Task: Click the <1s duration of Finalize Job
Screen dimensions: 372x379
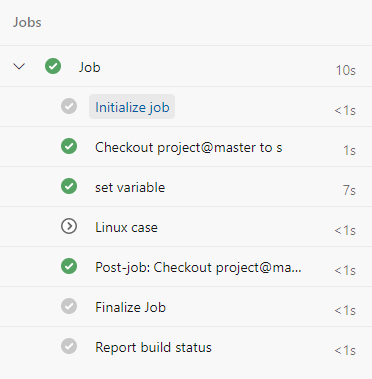Action: [345, 310]
